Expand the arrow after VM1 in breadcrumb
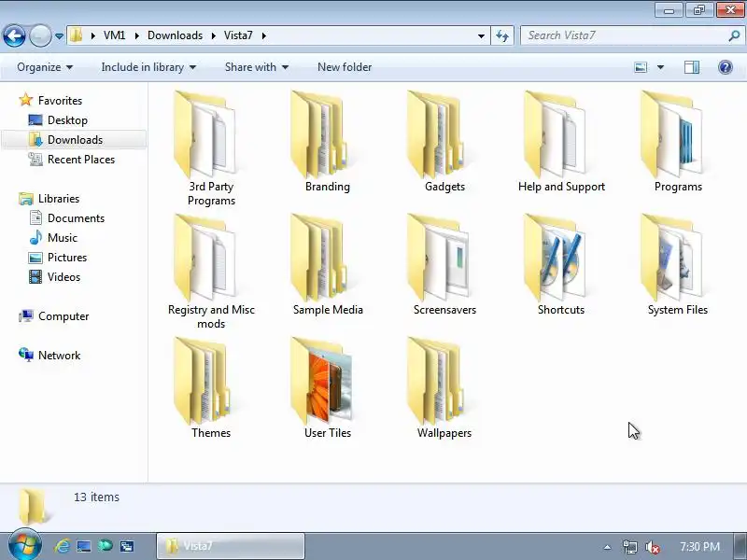 tap(136, 35)
